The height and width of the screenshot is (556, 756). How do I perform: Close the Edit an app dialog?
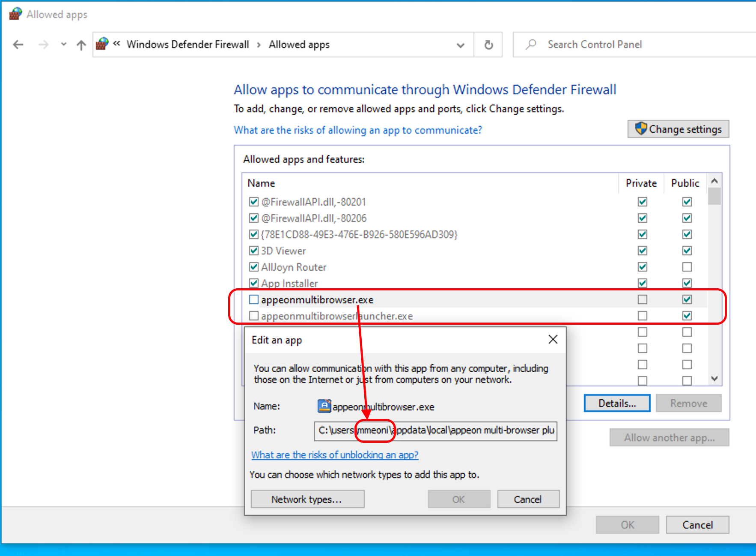(553, 340)
